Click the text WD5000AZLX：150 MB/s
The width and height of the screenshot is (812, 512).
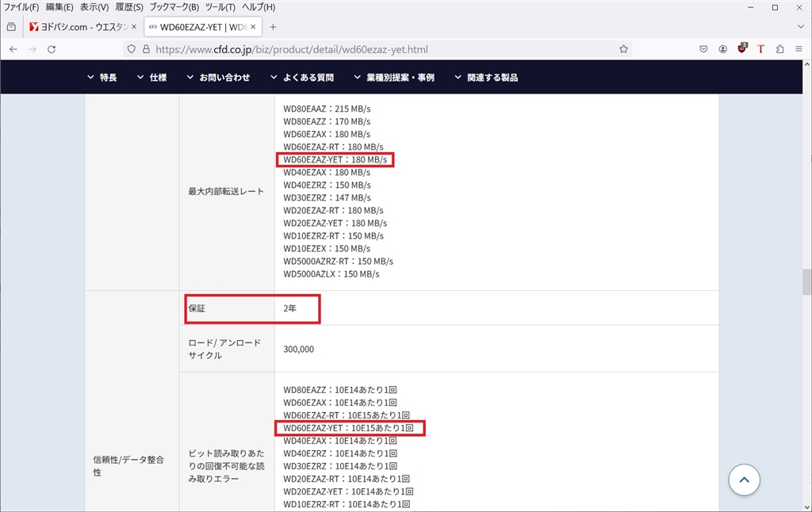(331, 273)
